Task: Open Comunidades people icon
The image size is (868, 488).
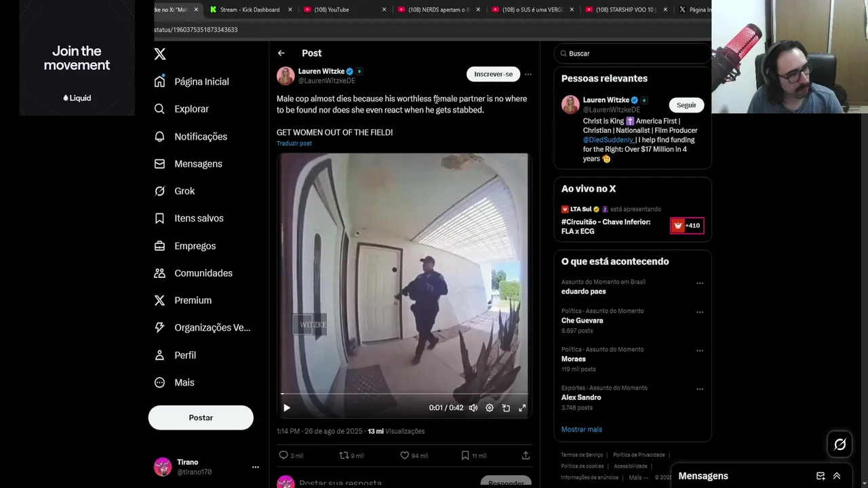Action: click(159, 273)
